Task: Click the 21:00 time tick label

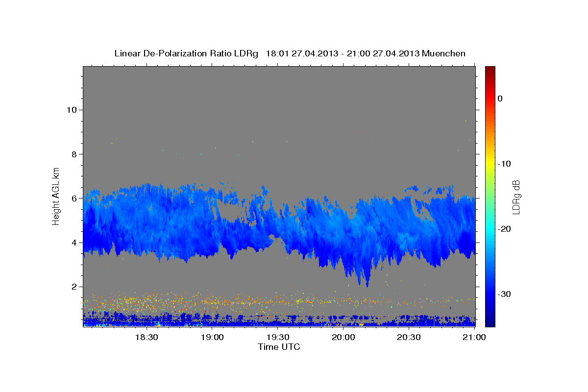Action: pos(474,338)
